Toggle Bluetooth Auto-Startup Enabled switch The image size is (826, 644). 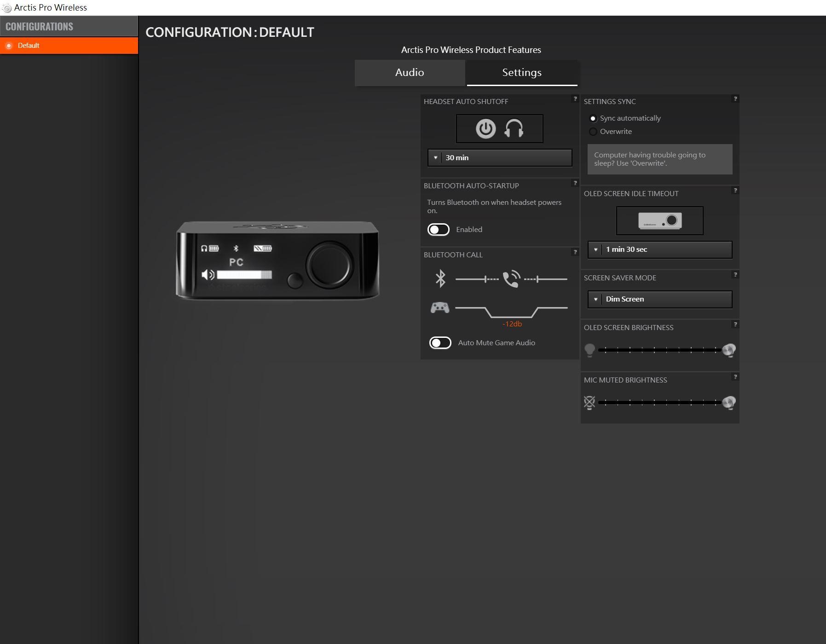point(438,229)
